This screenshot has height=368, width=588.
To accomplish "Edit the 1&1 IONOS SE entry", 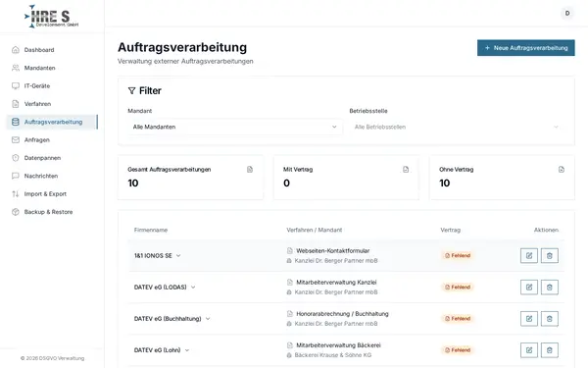I will coord(529,255).
